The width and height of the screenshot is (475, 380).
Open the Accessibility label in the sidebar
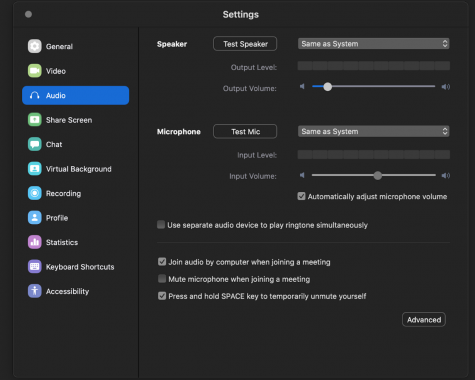(x=67, y=292)
